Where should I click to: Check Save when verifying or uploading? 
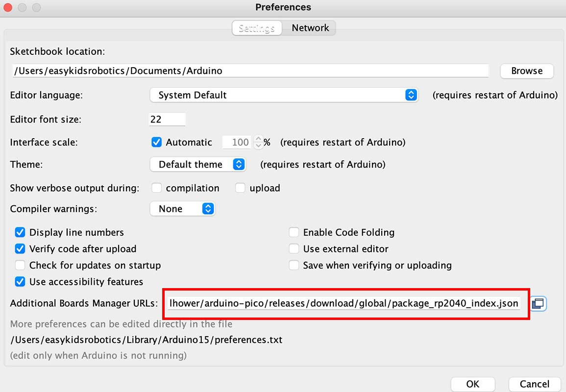[294, 265]
